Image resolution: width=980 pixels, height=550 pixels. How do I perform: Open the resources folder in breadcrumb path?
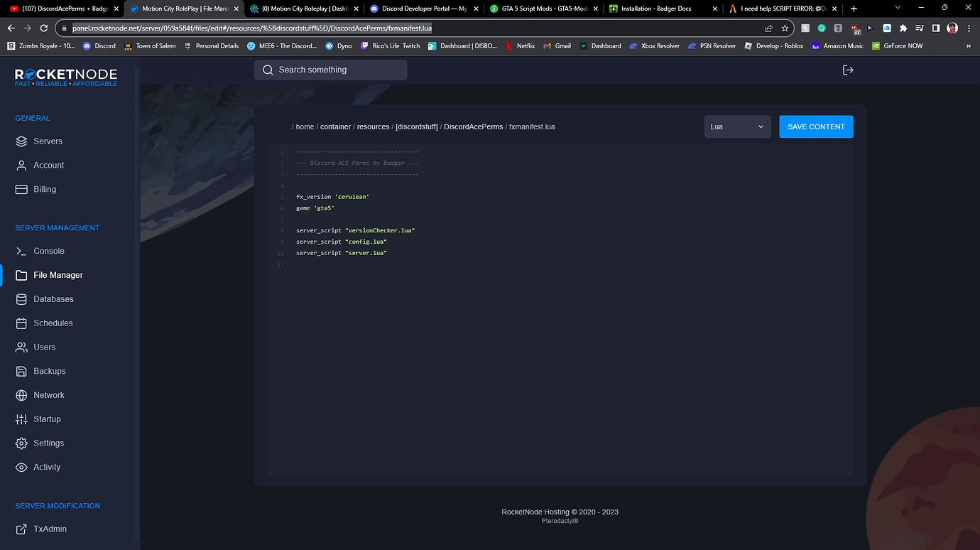[373, 126]
